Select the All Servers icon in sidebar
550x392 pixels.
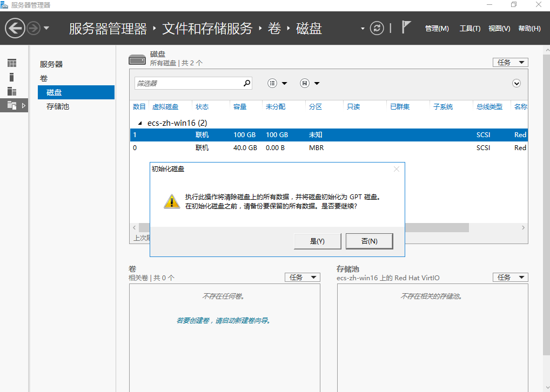pyautogui.click(x=12, y=91)
